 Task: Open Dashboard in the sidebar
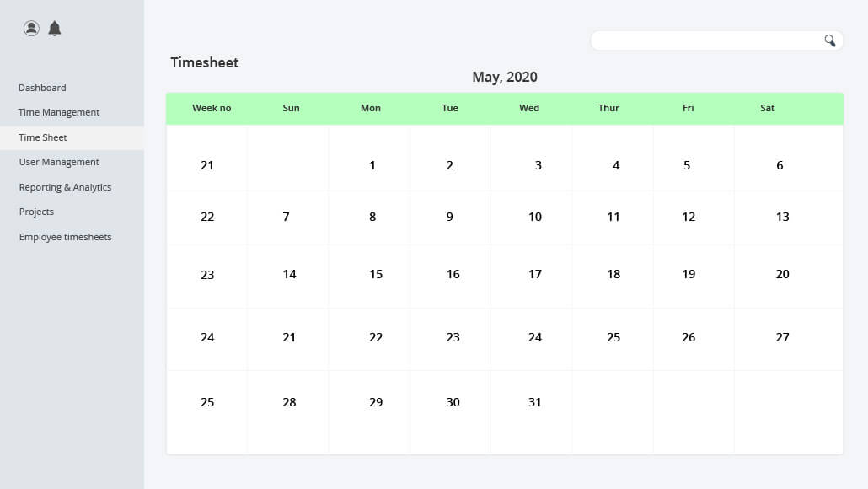42,88
